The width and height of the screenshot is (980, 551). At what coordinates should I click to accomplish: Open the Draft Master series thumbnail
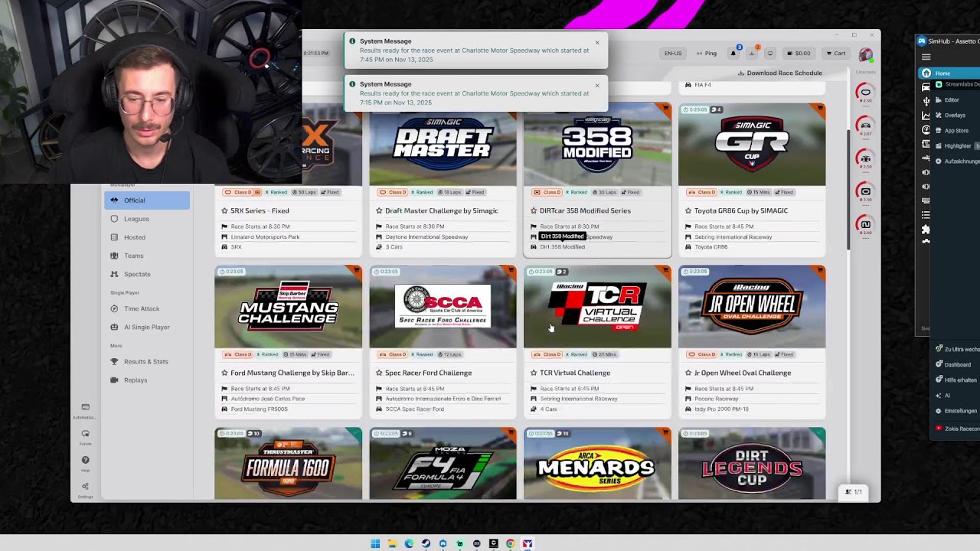(443, 145)
